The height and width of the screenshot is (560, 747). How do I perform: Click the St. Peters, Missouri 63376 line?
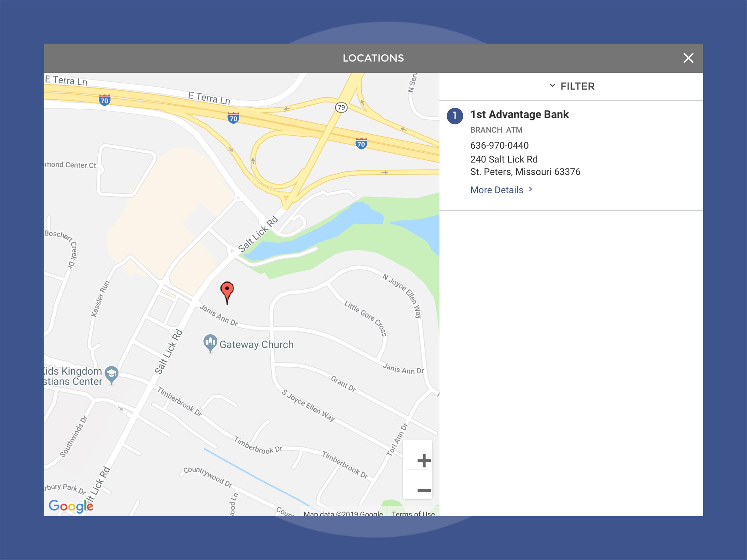click(525, 172)
